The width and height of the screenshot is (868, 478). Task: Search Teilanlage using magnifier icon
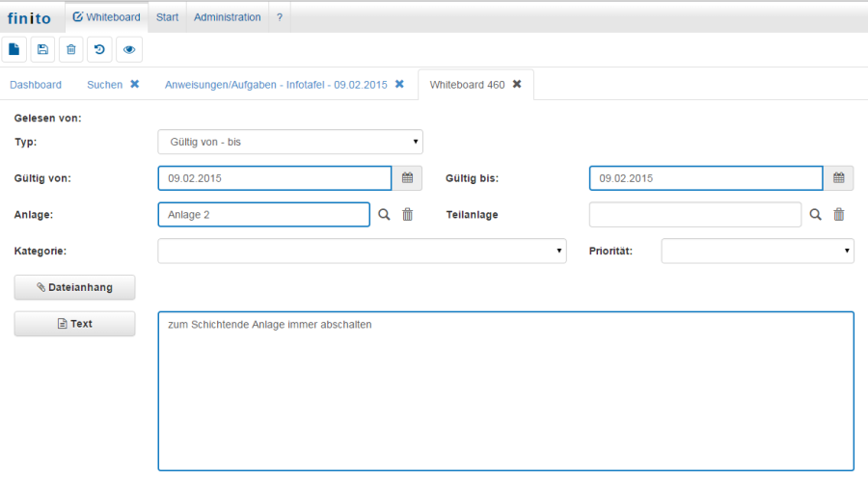(816, 215)
